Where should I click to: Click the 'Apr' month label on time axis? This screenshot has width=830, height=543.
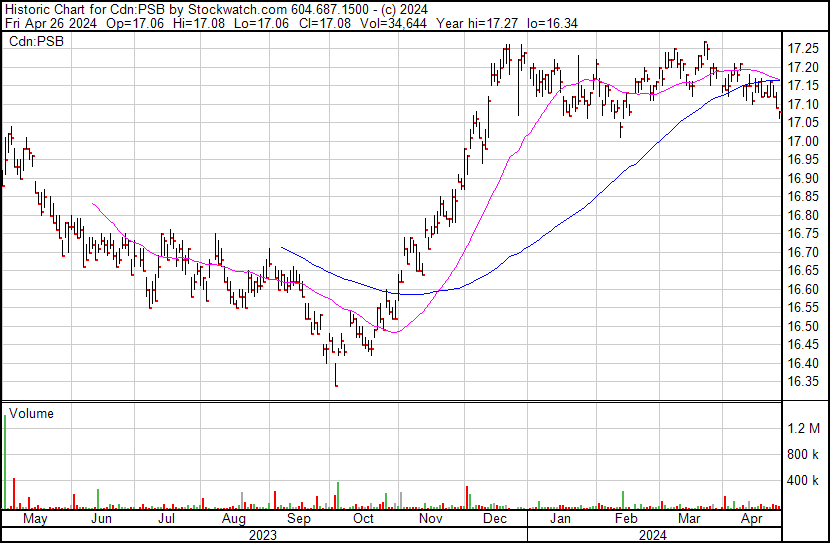pyautogui.click(x=752, y=519)
